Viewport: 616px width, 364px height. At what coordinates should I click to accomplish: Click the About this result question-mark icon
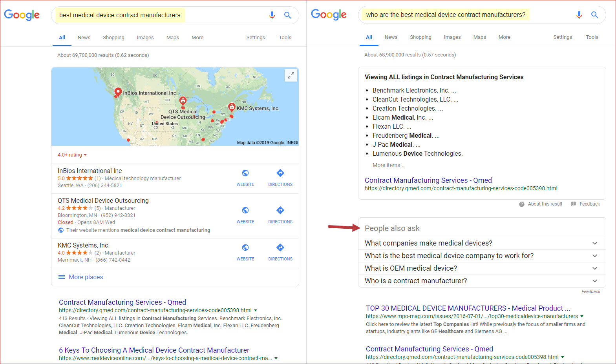point(522,204)
